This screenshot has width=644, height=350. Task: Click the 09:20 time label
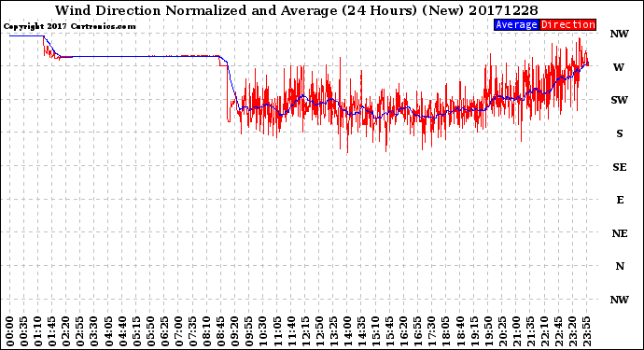click(x=235, y=331)
